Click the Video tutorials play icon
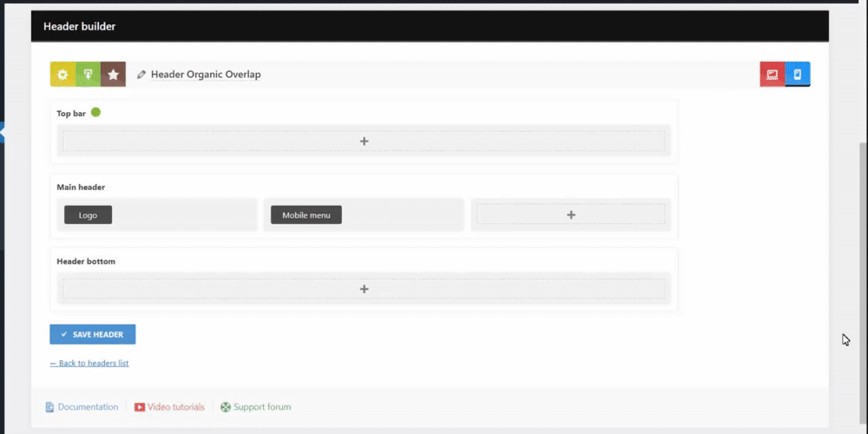 (140, 407)
